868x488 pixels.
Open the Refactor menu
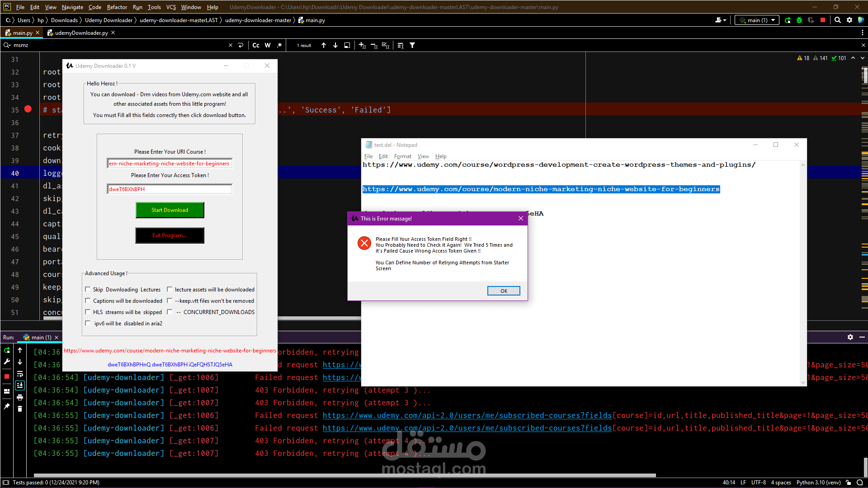(117, 7)
